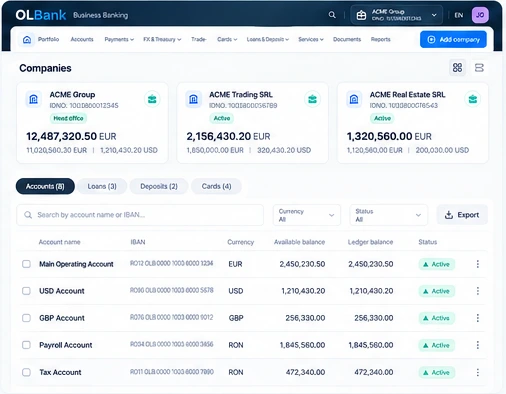Open the Currency filter dropdown
The image size is (506, 394).
(x=307, y=215)
